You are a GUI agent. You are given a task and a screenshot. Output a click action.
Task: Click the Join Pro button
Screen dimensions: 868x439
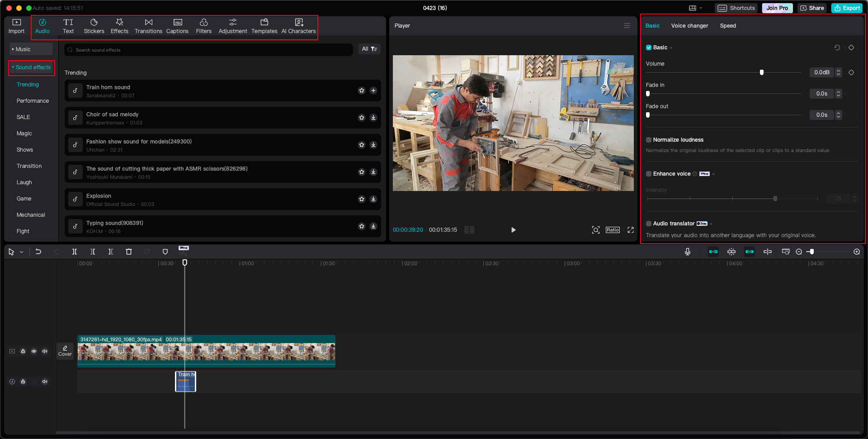pos(777,8)
